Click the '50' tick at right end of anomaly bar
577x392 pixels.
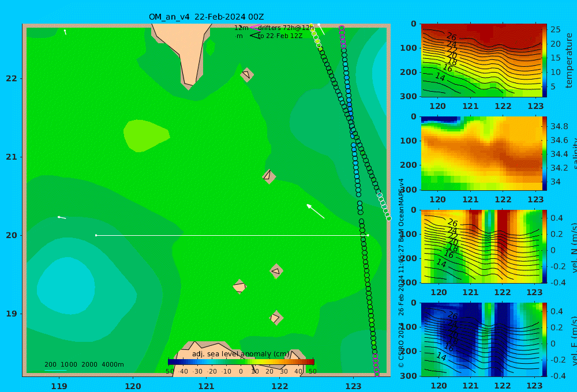[x=312, y=371]
